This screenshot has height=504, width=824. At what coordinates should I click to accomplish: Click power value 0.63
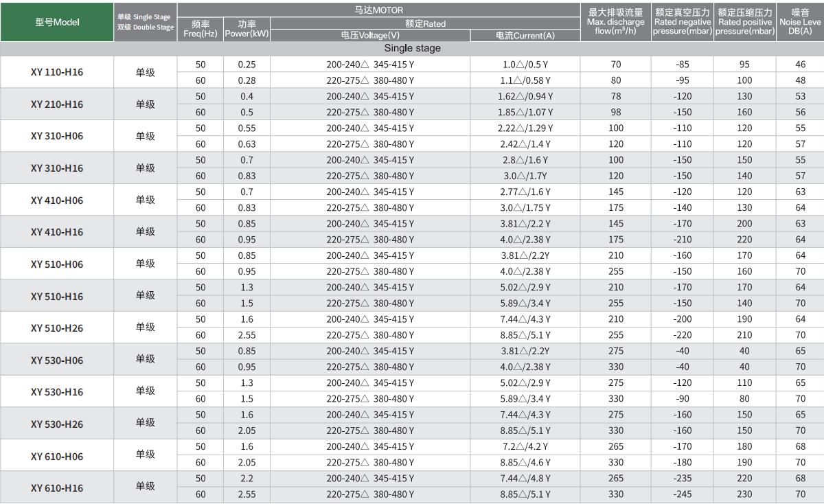247,144
